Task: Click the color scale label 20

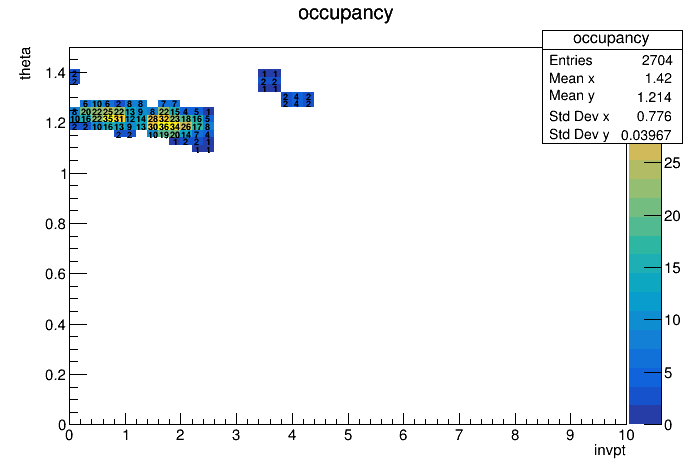Action: (x=672, y=216)
